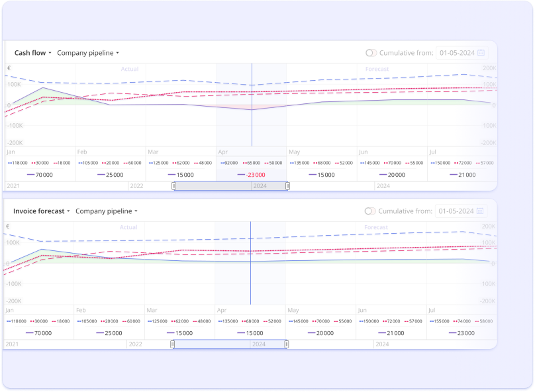Select the May month label in Cash flow chart

294,152
